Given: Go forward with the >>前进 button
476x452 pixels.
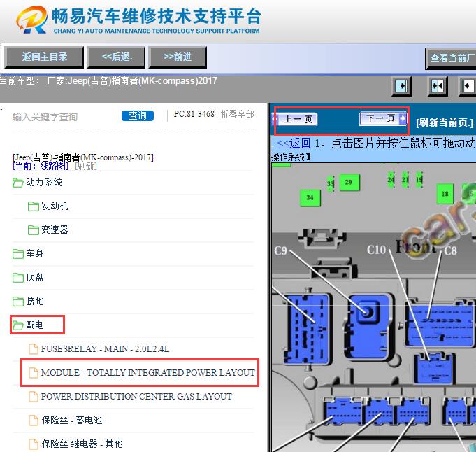Looking at the screenshot, I should (178, 57).
